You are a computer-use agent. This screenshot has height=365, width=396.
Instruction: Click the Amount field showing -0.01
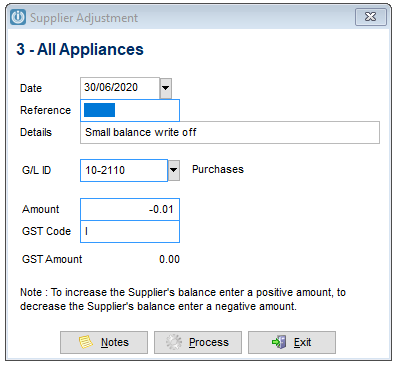coord(130,209)
